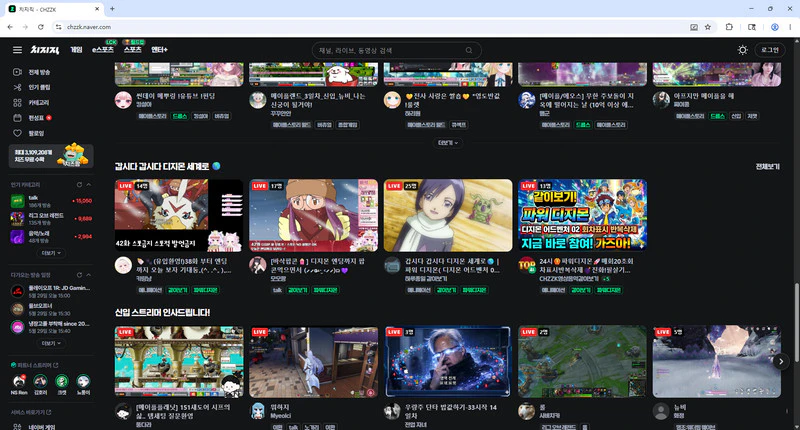Open the second partner streamer avatar
Viewport: 800px width, 430px height.
(x=40, y=381)
